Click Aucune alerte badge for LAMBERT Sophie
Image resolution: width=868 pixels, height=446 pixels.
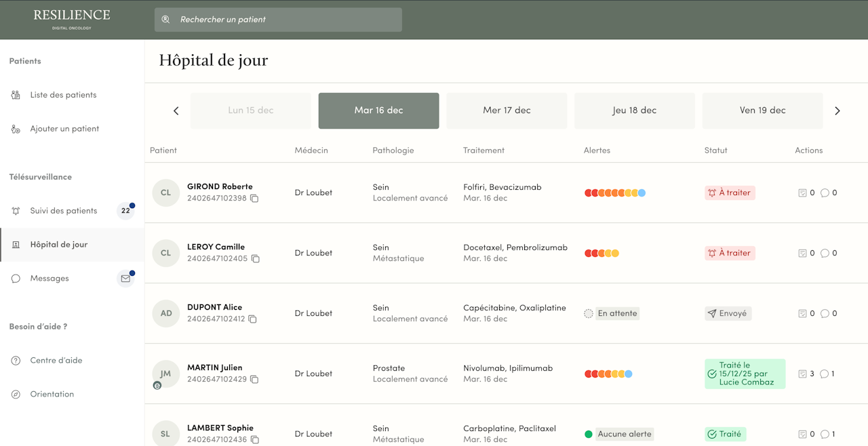coord(618,434)
